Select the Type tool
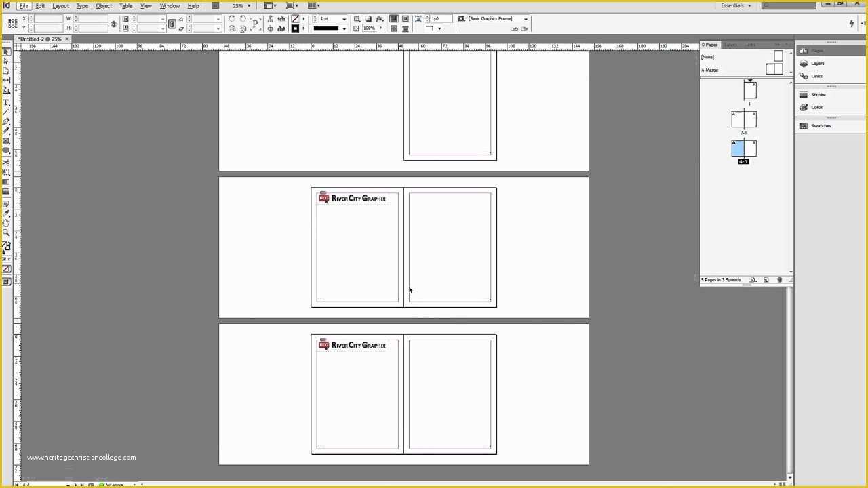The image size is (868, 488). pos(6,102)
